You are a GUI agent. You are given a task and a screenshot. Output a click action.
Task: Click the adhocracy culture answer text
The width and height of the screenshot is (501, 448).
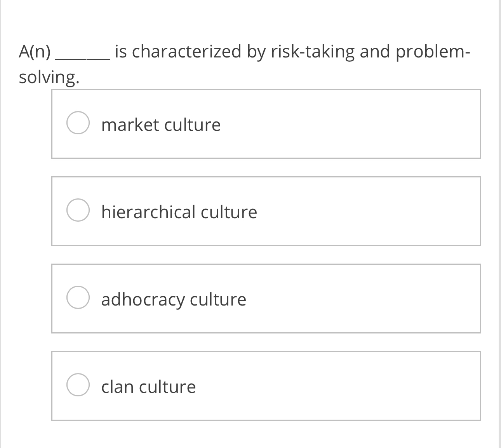pos(173,299)
